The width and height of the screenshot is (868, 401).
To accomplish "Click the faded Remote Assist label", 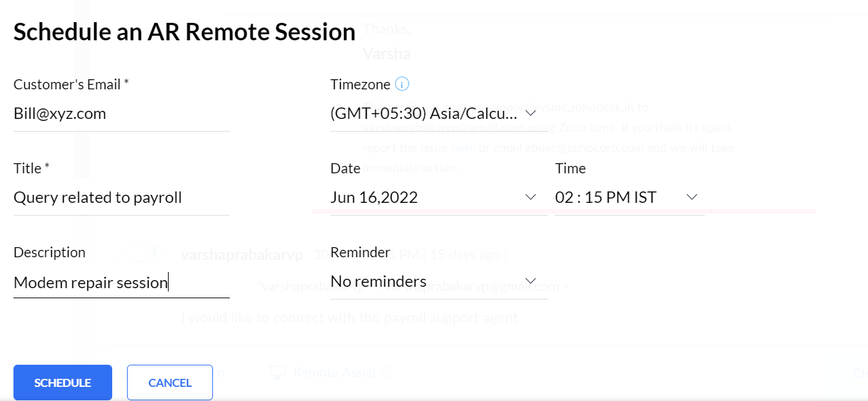I will click(335, 372).
